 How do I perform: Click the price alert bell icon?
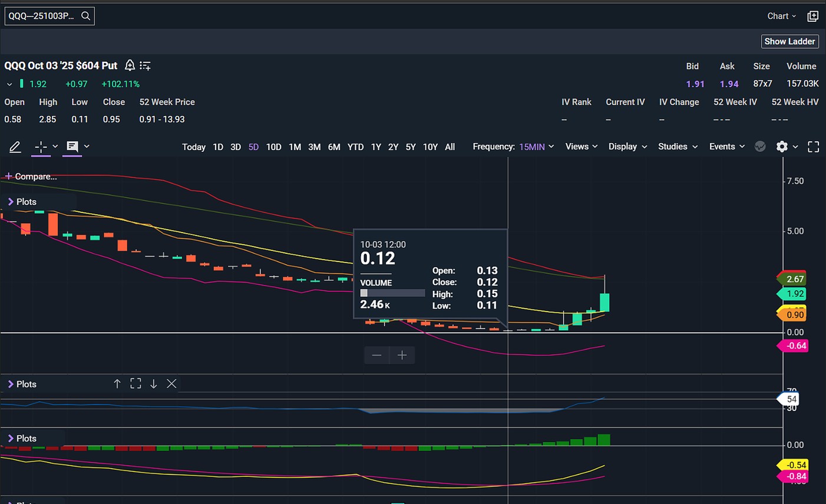[x=130, y=65]
